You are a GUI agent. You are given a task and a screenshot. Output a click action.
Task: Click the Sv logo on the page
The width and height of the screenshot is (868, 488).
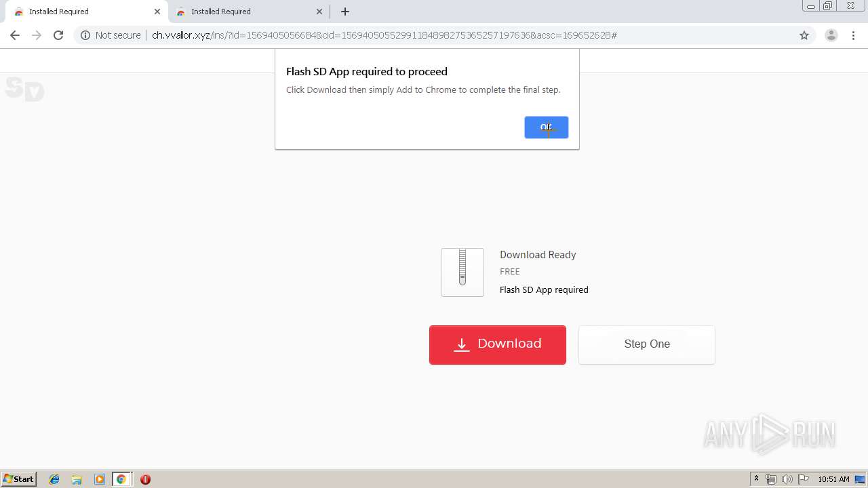pos(24,89)
